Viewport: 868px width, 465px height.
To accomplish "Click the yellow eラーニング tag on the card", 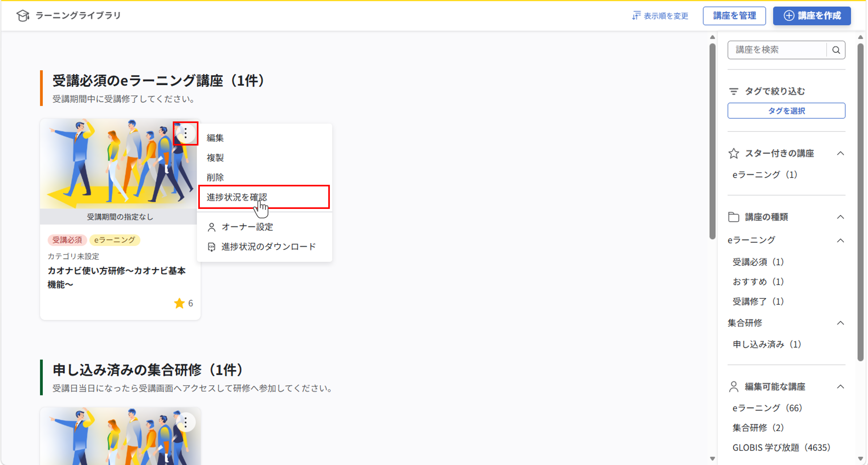I will click(x=115, y=240).
